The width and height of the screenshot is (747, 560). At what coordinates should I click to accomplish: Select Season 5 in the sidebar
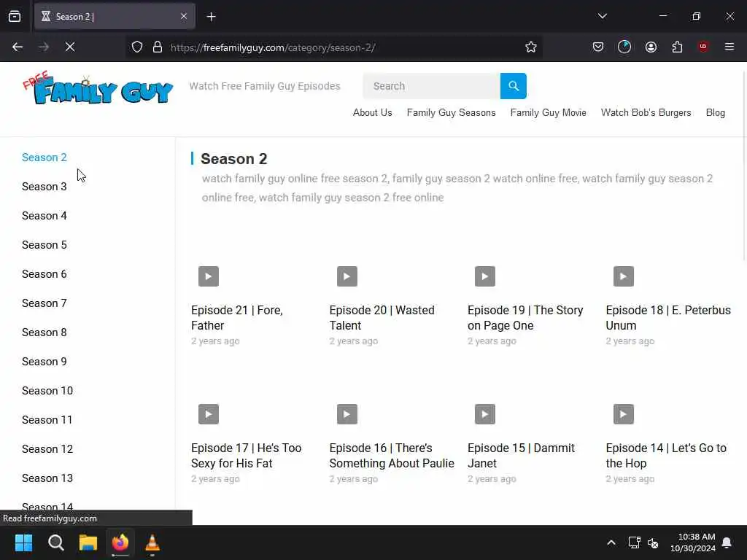44,245
